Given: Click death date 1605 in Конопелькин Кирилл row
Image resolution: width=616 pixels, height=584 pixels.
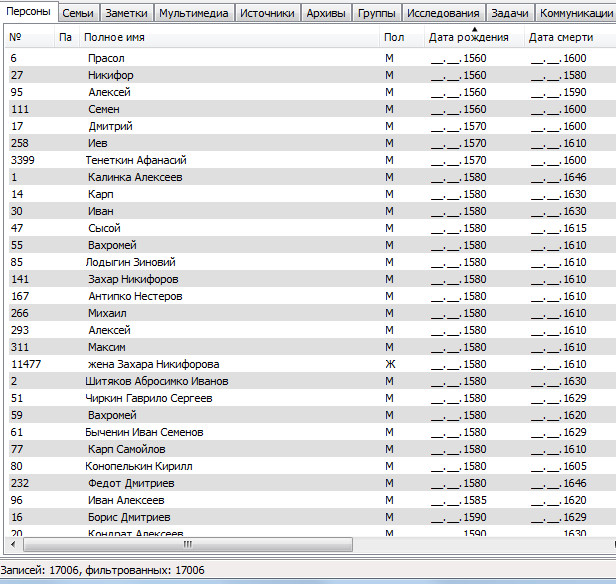Looking at the screenshot, I should point(559,467).
